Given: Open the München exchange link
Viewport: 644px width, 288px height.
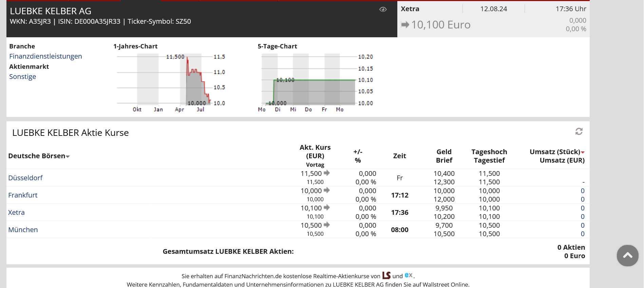Looking at the screenshot, I should 23,230.
